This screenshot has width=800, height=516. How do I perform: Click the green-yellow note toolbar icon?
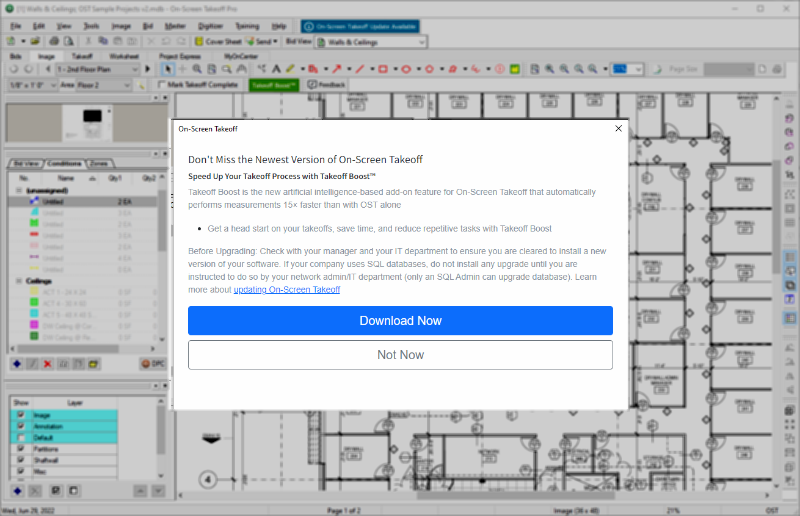[515, 69]
